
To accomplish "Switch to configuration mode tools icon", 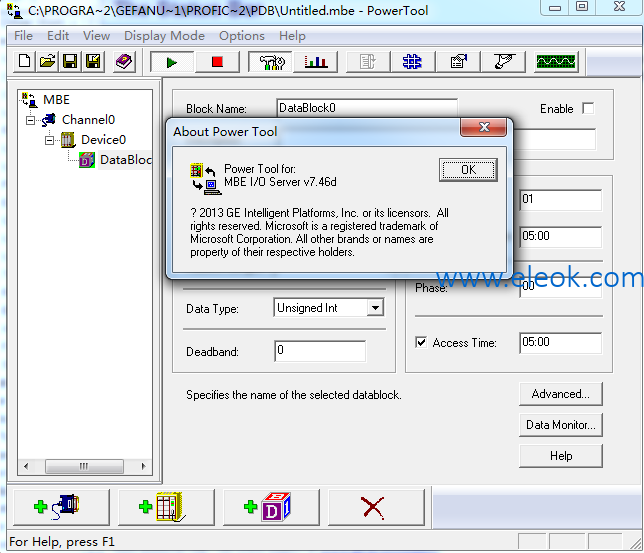I will 271,62.
